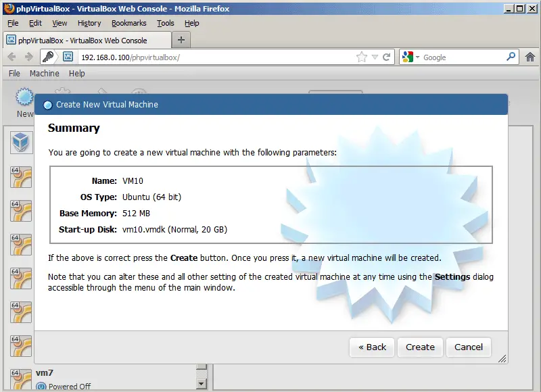Click the Base Memory value 512 MB
Image resolution: width=541 pixels, height=392 pixels.
point(136,214)
